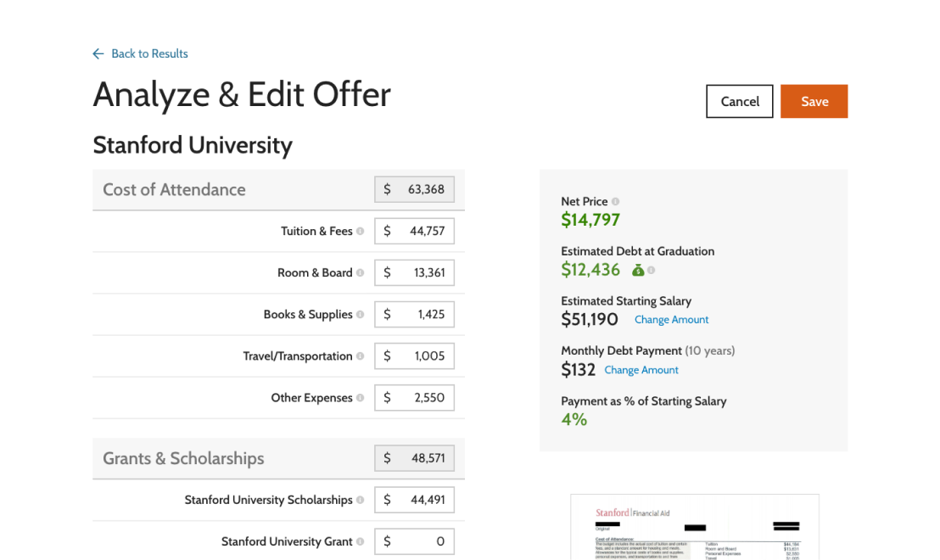The height and width of the screenshot is (560, 940).
Task: Edit the Tuition & Fees amount field
Action: tap(415, 231)
